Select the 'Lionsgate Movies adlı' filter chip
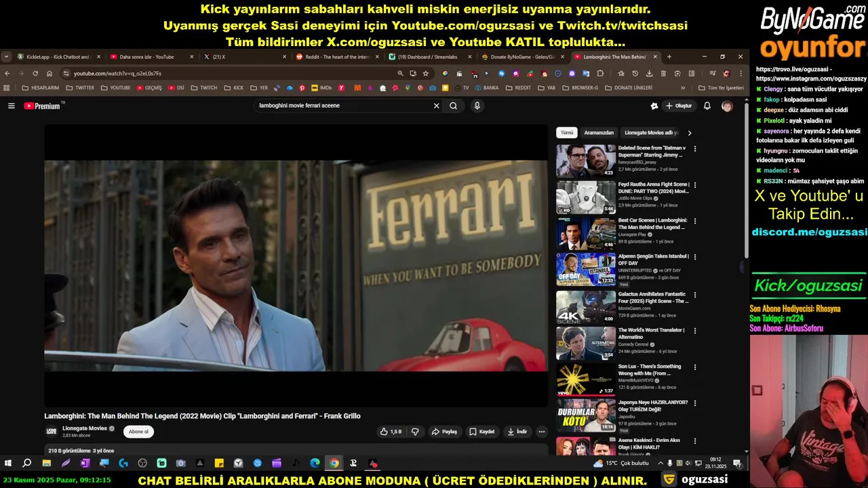The image size is (868, 488). click(650, 133)
